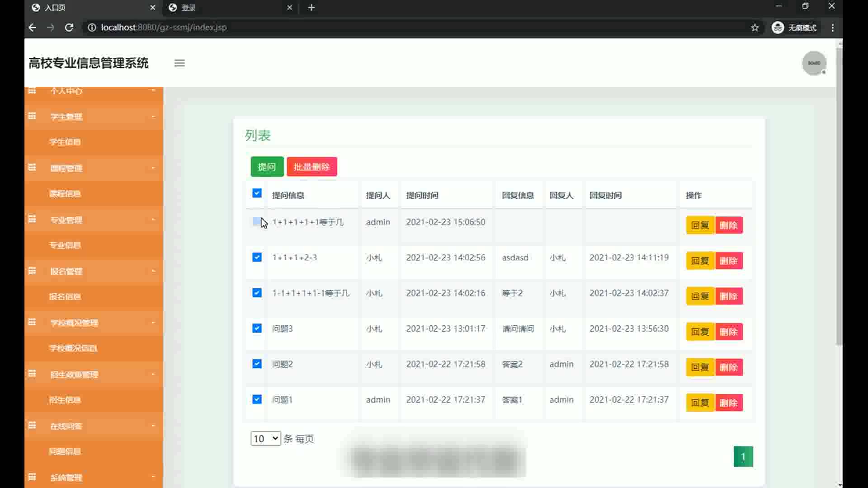Open the 10 per page dropdown
This screenshot has height=488, width=868.
265,438
